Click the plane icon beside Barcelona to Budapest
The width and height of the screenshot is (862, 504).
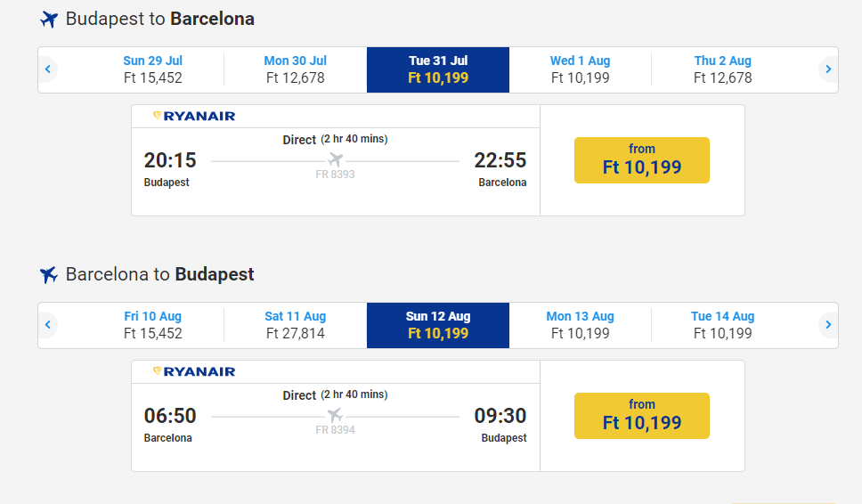point(50,275)
